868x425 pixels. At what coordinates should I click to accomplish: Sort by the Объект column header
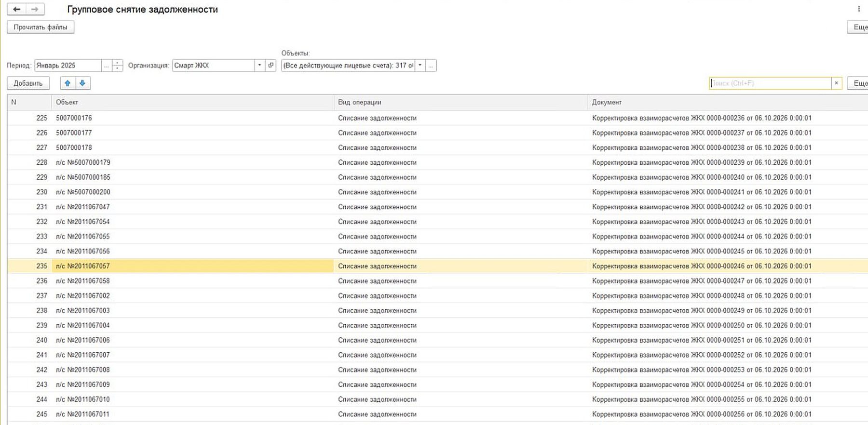192,102
